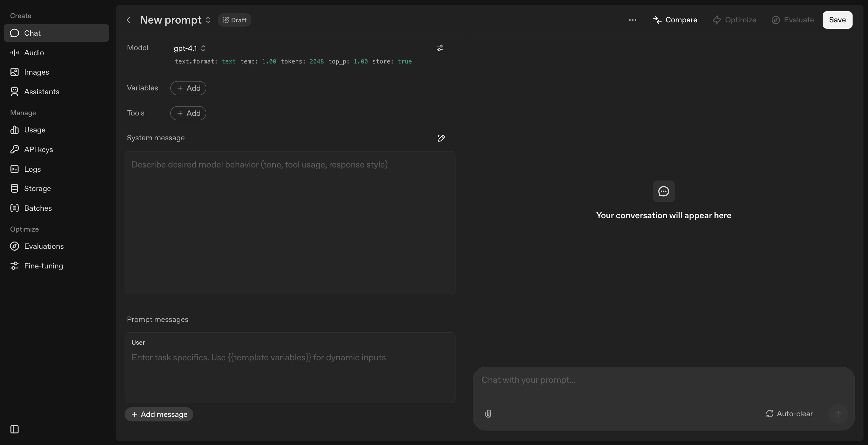Add a new variable
This screenshot has width=868, height=445.
188,88
